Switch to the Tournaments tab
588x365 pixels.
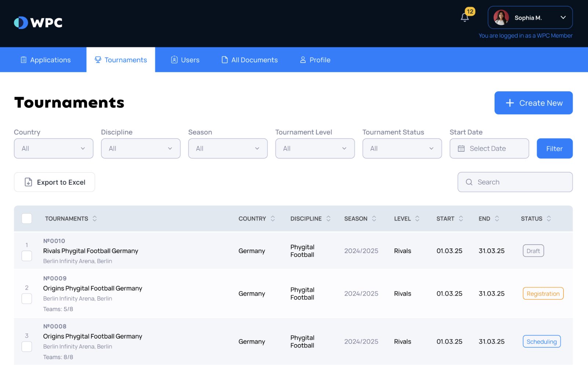click(121, 60)
